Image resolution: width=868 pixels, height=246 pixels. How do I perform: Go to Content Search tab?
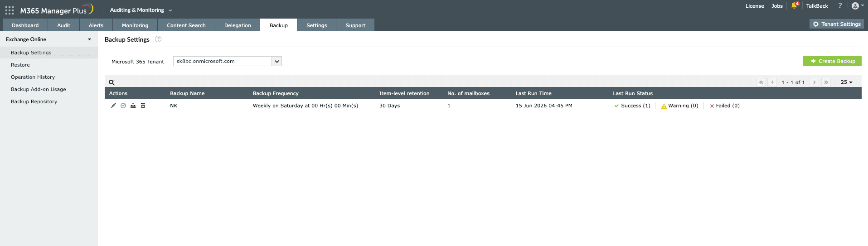tap(186, 25)
